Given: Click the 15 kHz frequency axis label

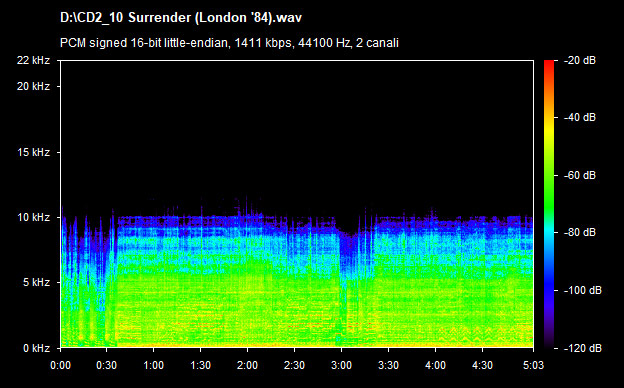Looking at the screenshot, I should tap(33, 152).
